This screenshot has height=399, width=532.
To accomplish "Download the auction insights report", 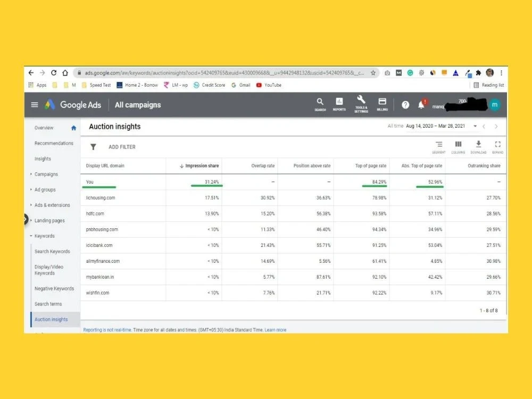I will tap(478, 147).
